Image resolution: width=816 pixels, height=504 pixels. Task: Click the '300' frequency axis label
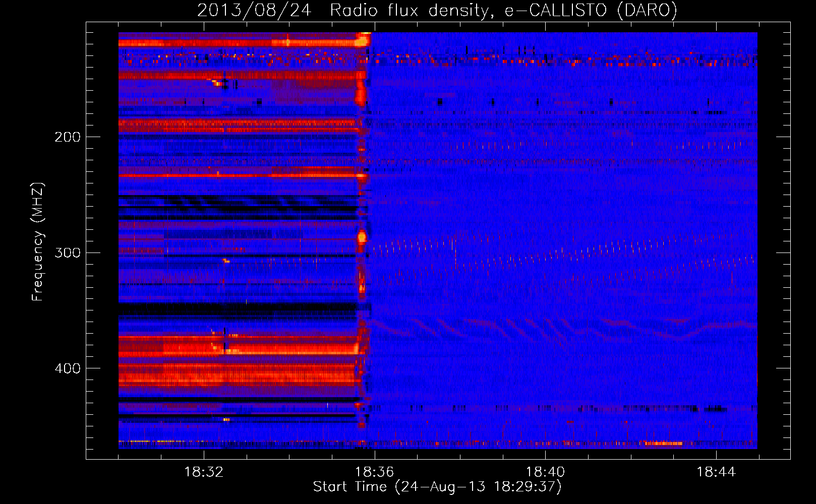(x=68, y=253)
